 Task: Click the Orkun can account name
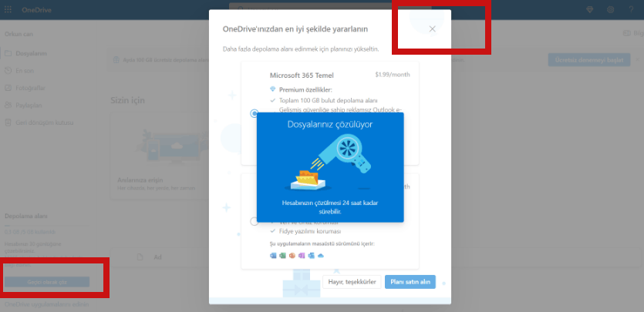(x=19, y=34)
